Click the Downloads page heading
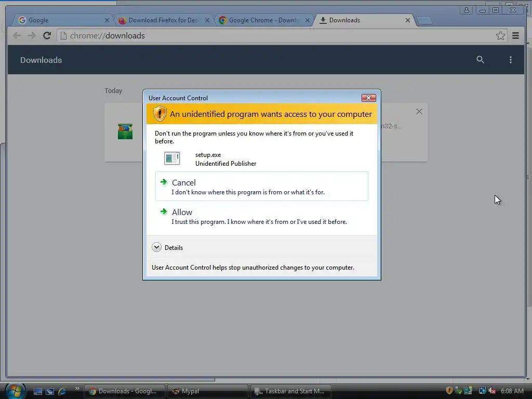This screenshot has height=399, width=532. 41,60
